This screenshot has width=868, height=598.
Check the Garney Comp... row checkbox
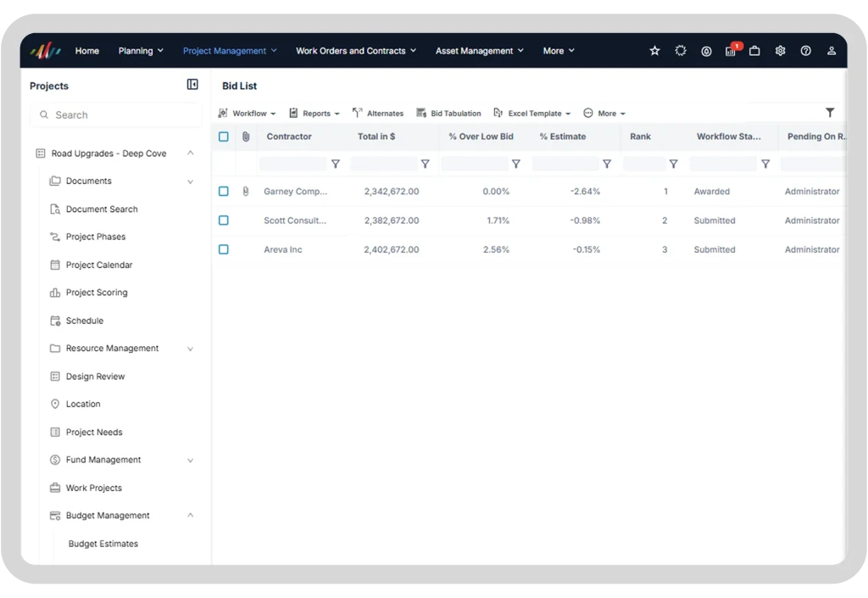coord(224,191)
